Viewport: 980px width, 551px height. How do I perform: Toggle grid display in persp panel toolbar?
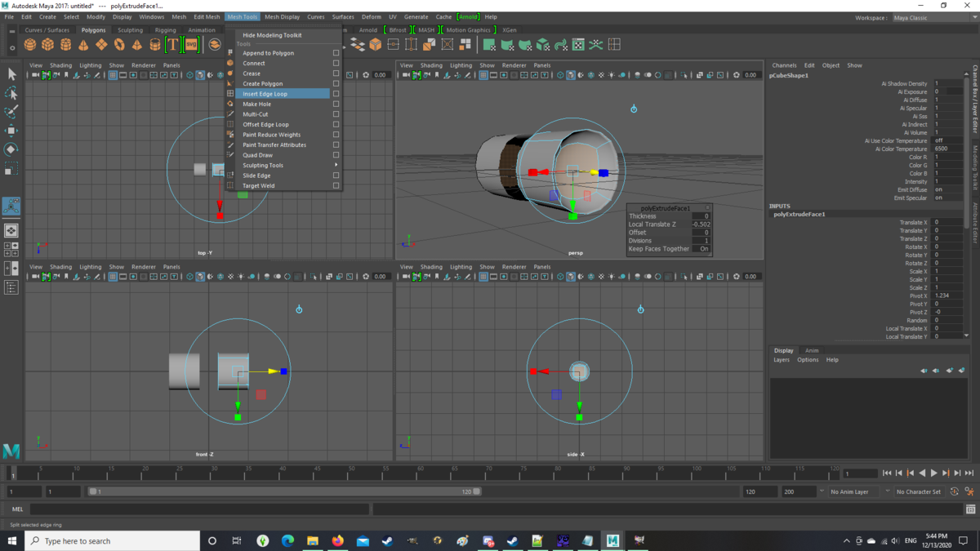pyautogui.click(x=483, y=75)
